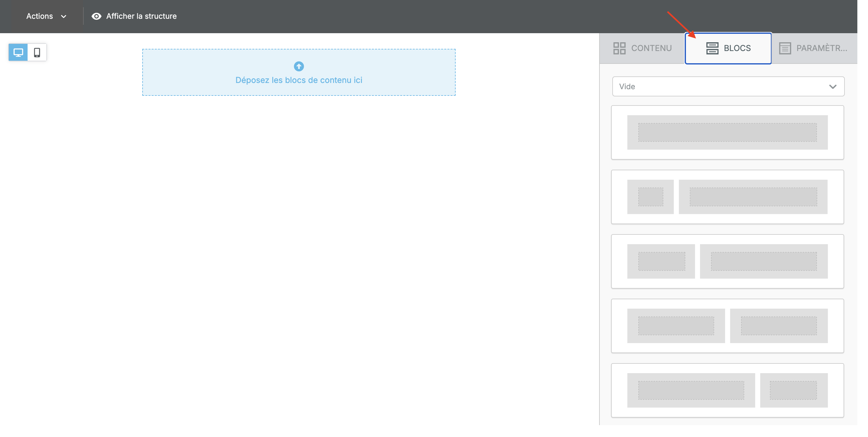
Task: Click the upload arrow icon in drop zone
Action: tap(299, 66)
